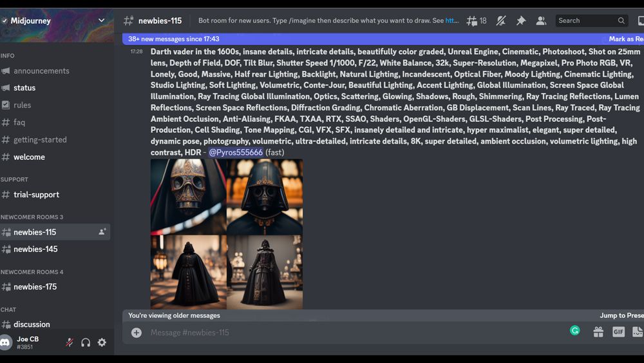Viewport: 644px width, 363px height.
Task: Open user settings gear
Action: [x=102, y=342]
